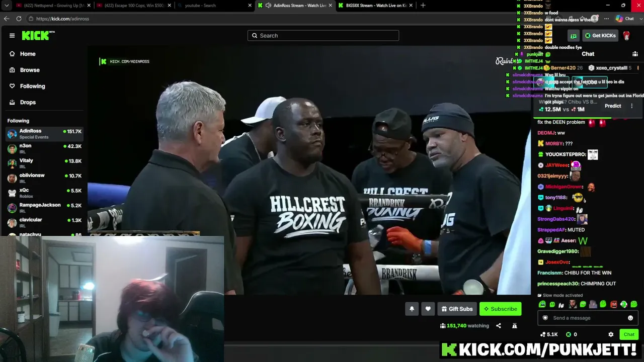644x362 pixels.
Task: Click the green Chat send button
Action: click(629, 334)
